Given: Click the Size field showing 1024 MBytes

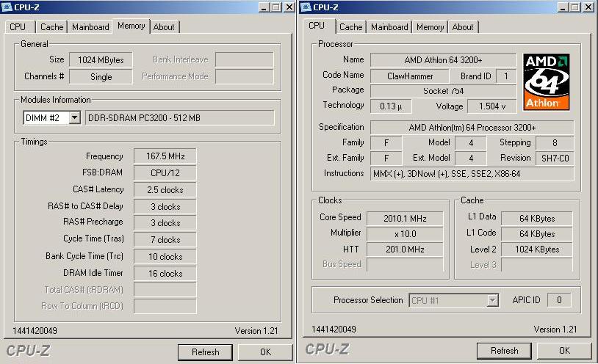Looking at the screenshot, I should click(x=101, y=60).
